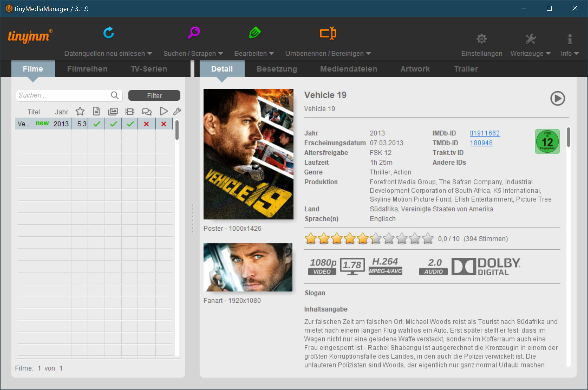Click the orange rename and cleanup icon
Screen dimensions: 588x390
pos(328,33)
